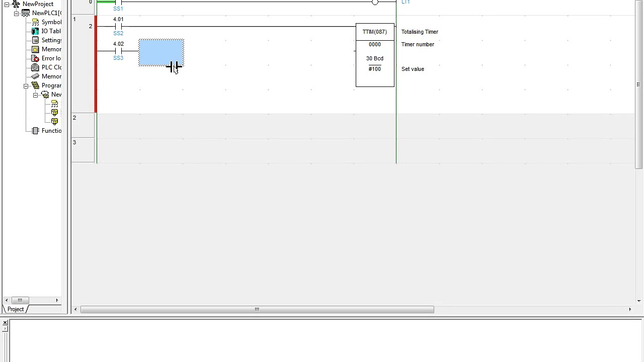Open the second section icon under NewProgram
Viewport: 644px width, 362px height.
pos(54,122)
